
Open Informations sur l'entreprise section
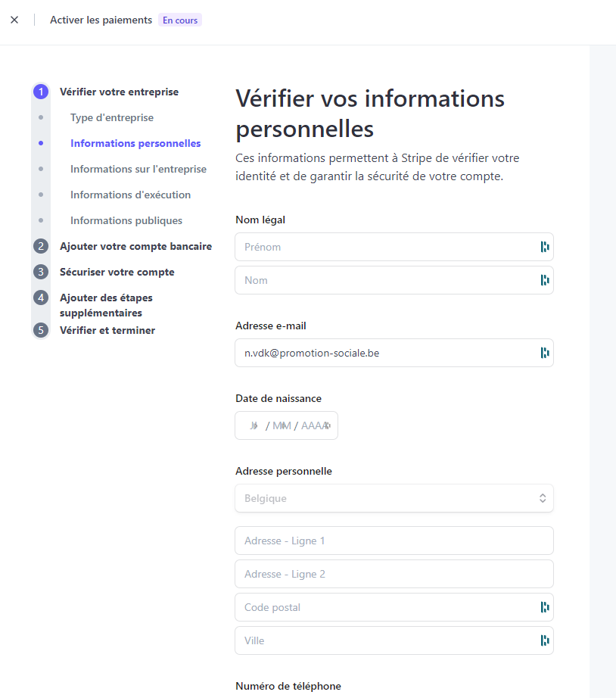(138, 169)
